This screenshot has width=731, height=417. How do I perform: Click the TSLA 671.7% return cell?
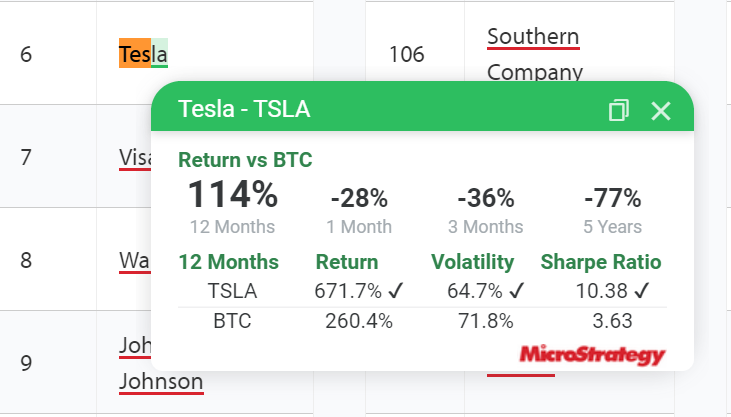(x=358, y=291)
